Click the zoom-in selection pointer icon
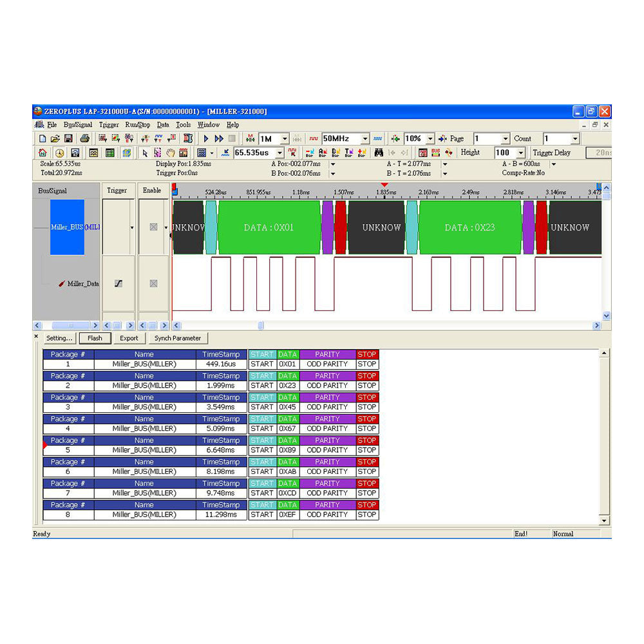Image resolution: width=644 pixels, height=644 pixels. click(x=157, y=153)
